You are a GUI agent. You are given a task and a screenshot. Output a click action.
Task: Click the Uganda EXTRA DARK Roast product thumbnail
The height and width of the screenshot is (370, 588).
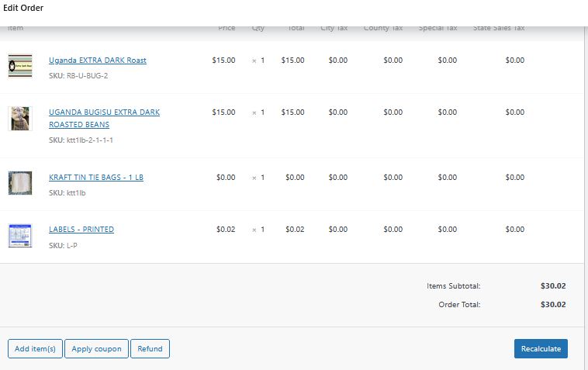(x=20, y=66)
